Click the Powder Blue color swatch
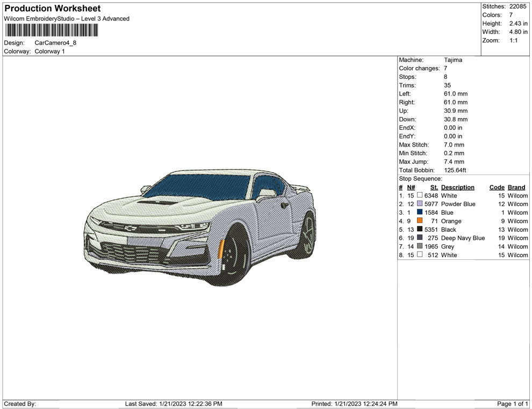Viewport: 532px width, 409px height. coord(420,204)
